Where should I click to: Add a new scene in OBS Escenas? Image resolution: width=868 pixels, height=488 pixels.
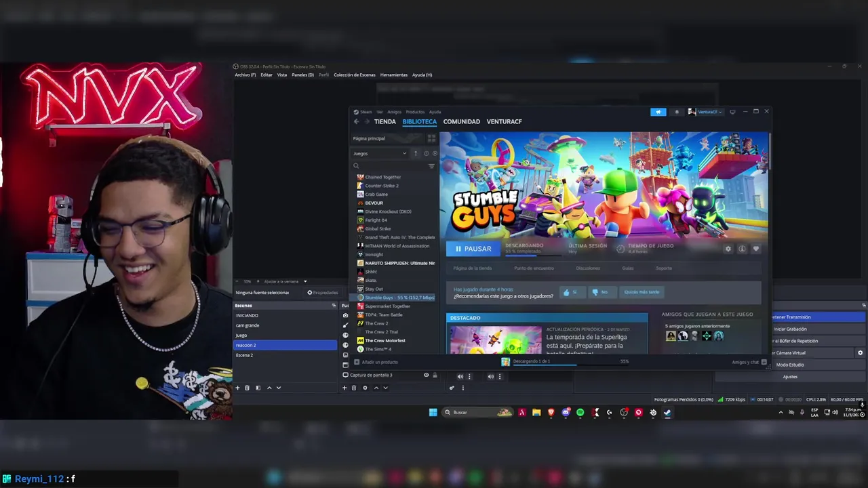pyautogui.click(x=237, y=388)
